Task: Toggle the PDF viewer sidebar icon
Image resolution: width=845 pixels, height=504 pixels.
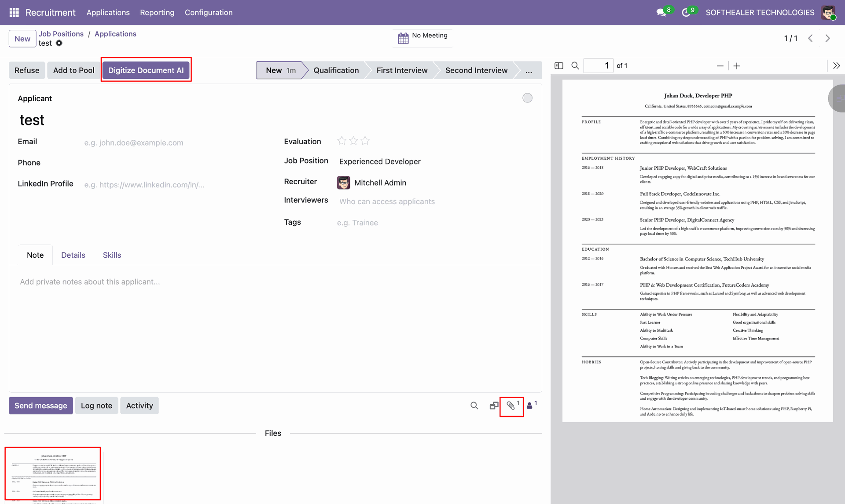Action: [559, 66]
